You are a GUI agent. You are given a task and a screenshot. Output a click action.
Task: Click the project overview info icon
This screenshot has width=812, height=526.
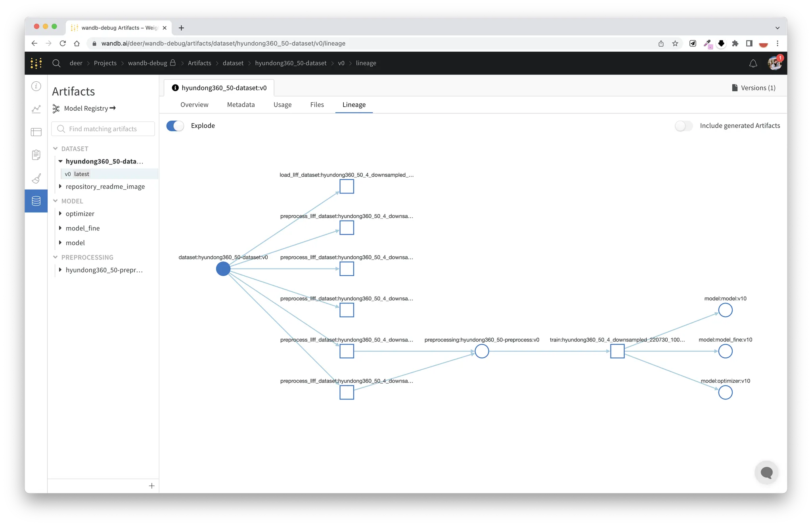coord(36,86)
